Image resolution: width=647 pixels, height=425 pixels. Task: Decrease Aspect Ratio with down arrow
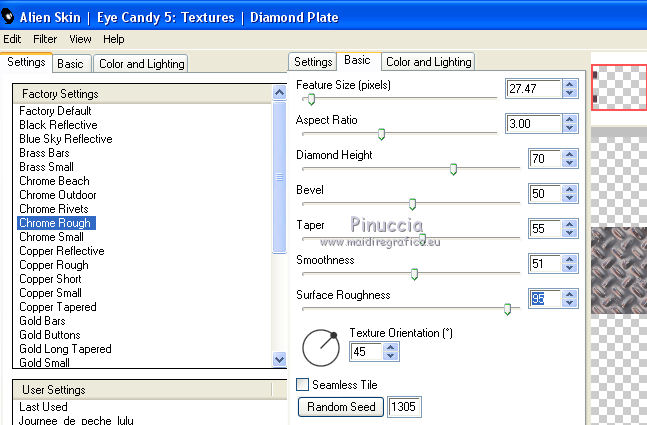570,128
